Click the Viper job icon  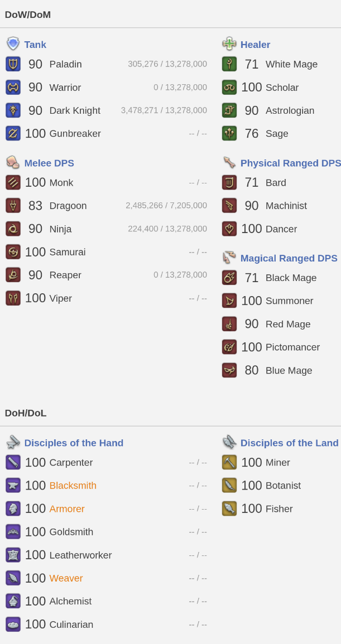coord(13,298)
